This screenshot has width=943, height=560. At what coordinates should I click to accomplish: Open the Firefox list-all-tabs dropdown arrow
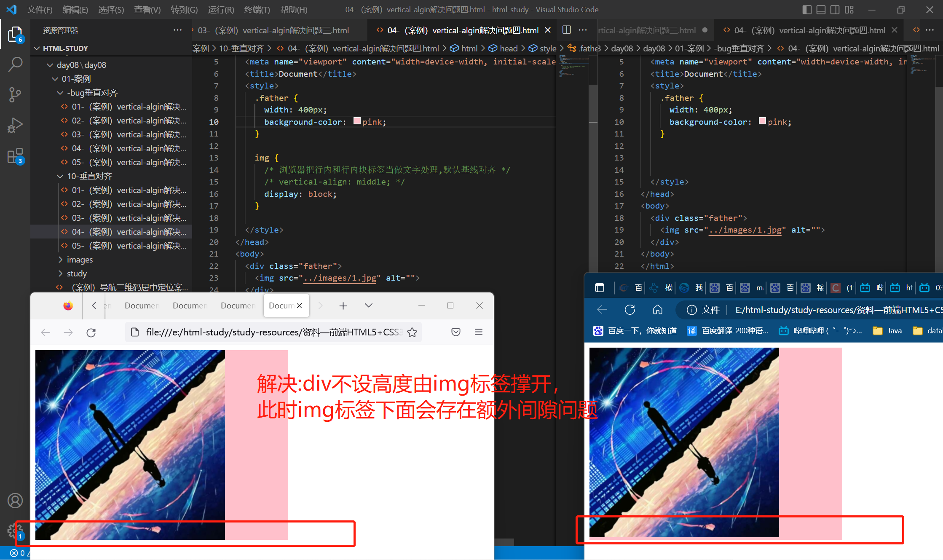369,305
